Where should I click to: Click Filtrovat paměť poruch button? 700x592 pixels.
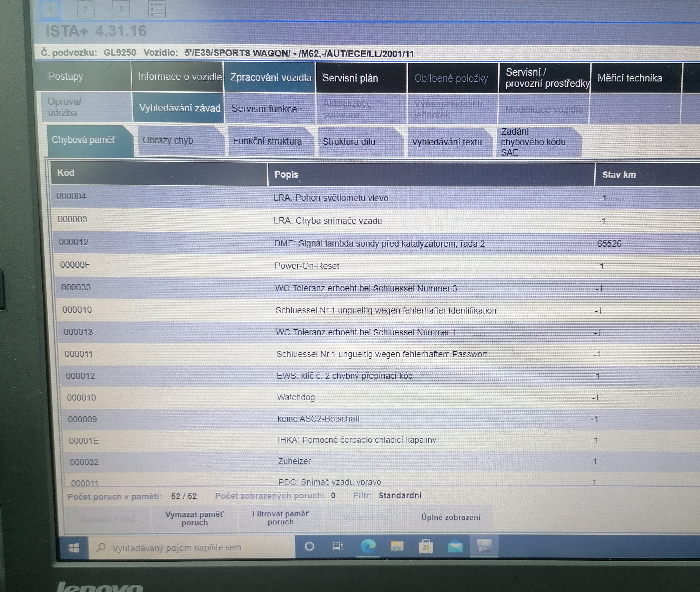pyautogui.click(x=280, y=518)
